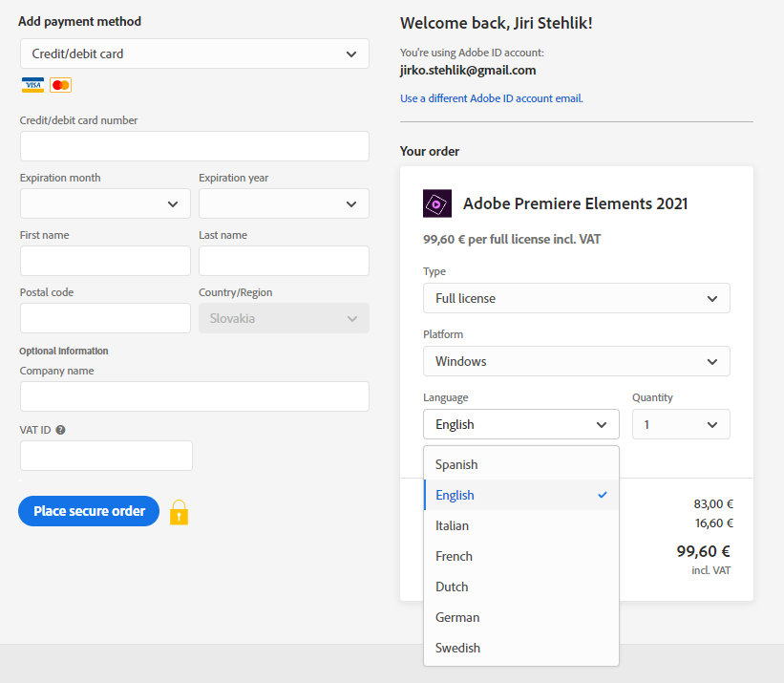784x683 pixels.
Task: Click the Place secure order button
Action: point(89,511)
